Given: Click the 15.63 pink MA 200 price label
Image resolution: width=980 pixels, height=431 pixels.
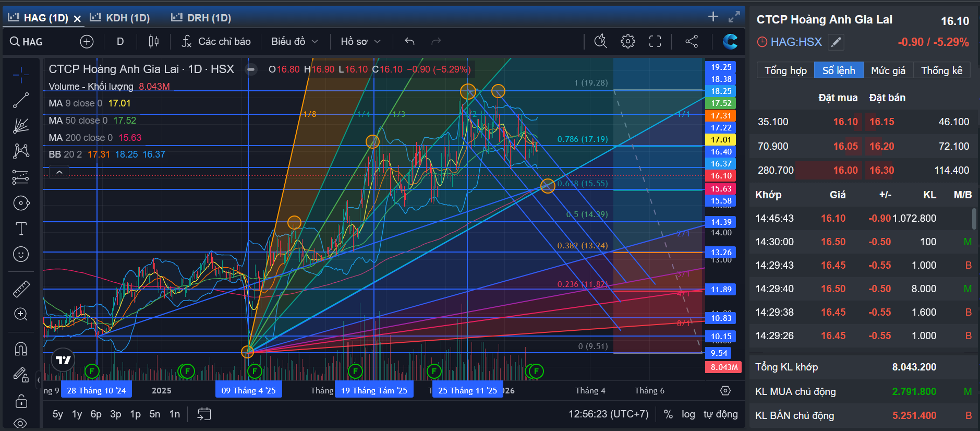Looking at the screenshot, I should [x=721, y=189].
